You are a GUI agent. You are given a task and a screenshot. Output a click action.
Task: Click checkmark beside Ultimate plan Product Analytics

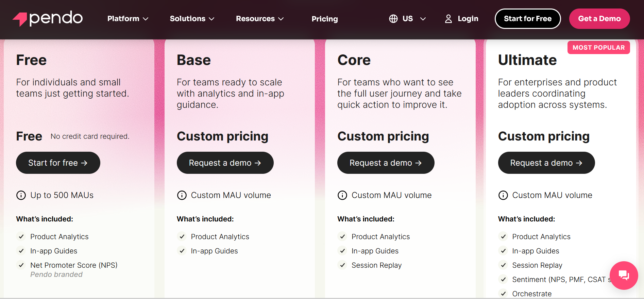tap(503, 236)
